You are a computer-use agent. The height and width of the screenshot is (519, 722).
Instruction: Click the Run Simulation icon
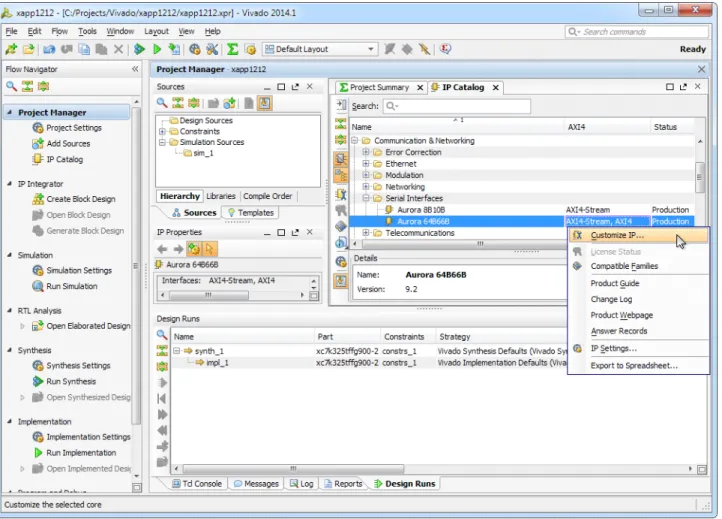38,286
